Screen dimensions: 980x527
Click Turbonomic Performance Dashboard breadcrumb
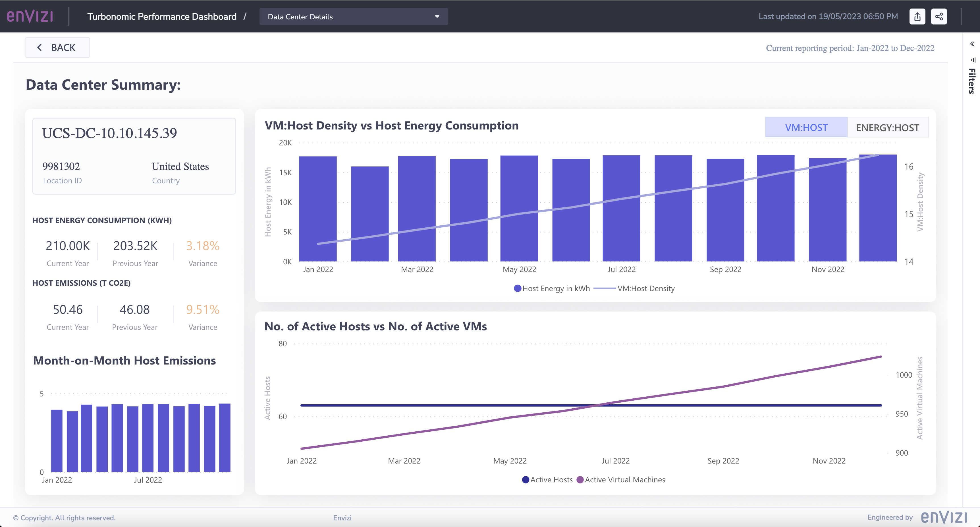[162, 17]
